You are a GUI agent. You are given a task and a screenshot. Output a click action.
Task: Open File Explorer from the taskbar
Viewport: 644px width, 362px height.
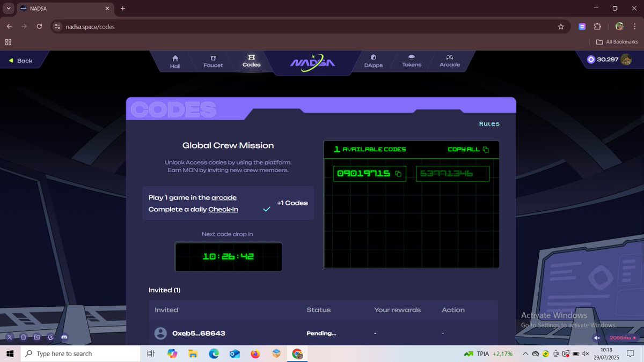pyautogui.click(x=193, y=353)
